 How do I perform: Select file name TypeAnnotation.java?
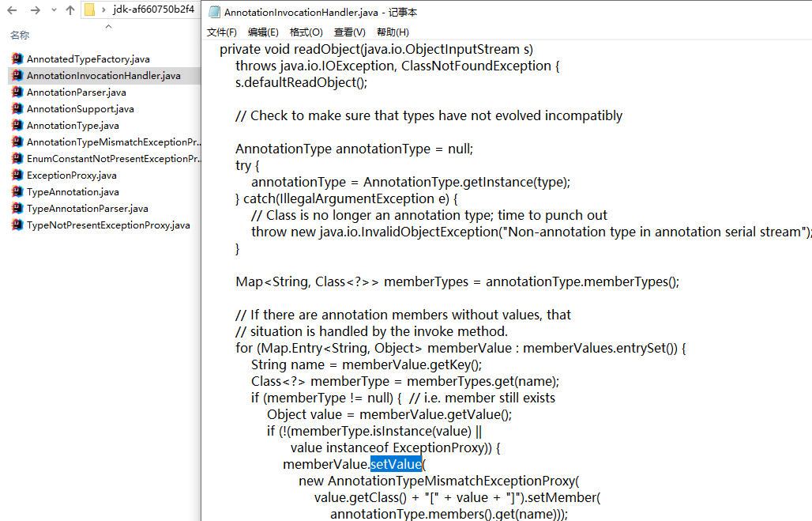tap(73, 192)
